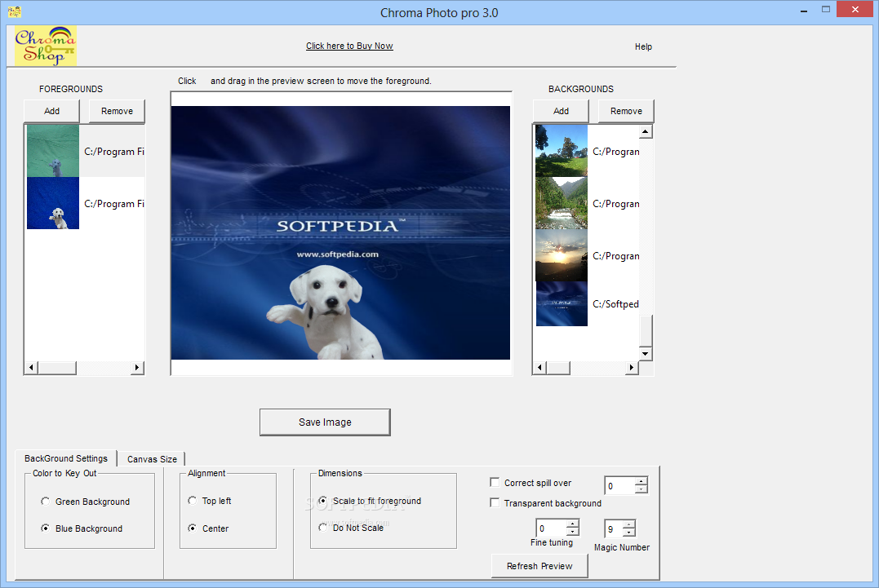
Task: Click Add under BACKGROUNDS
Action: tap(561, 111)
